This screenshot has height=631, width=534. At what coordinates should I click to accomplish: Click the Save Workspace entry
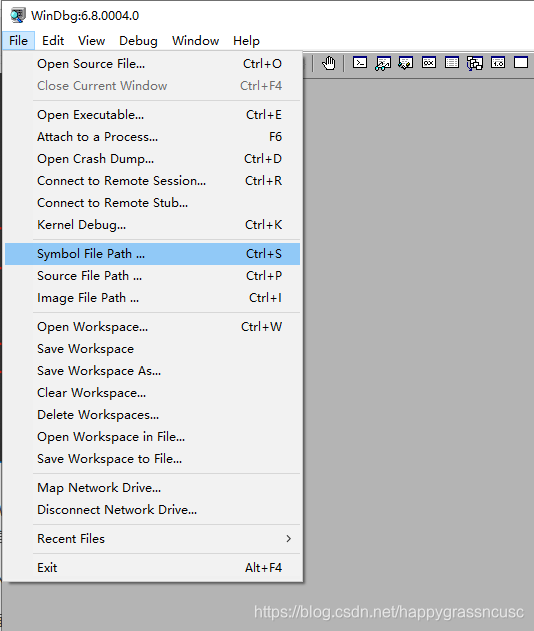tap(153, 348)
